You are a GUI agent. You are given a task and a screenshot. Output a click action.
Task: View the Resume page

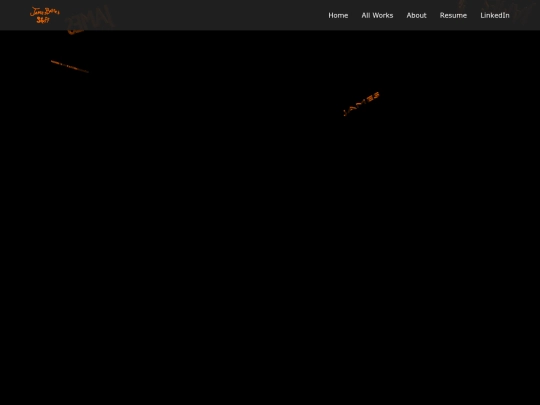[x=453, y=15]
